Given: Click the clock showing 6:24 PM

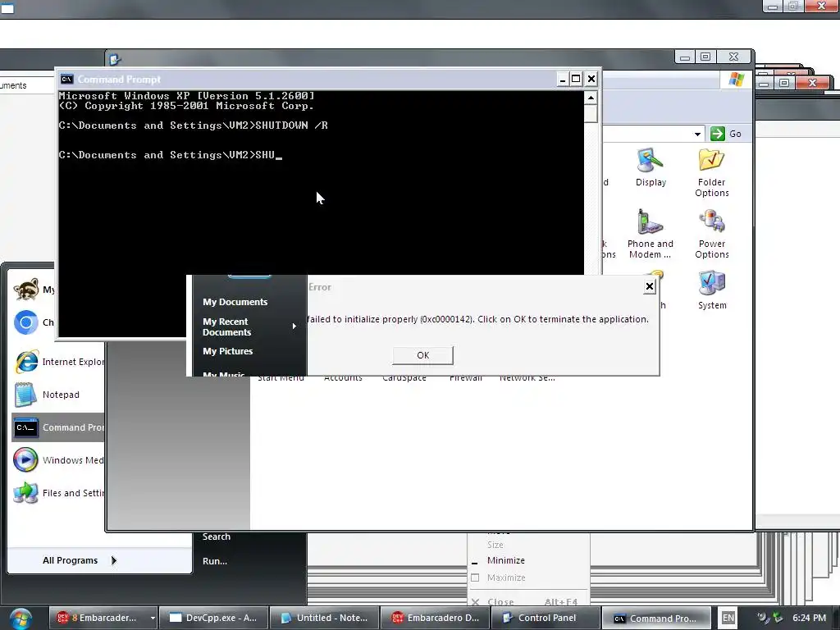Looking at the screenshot, I should (809, 618).
